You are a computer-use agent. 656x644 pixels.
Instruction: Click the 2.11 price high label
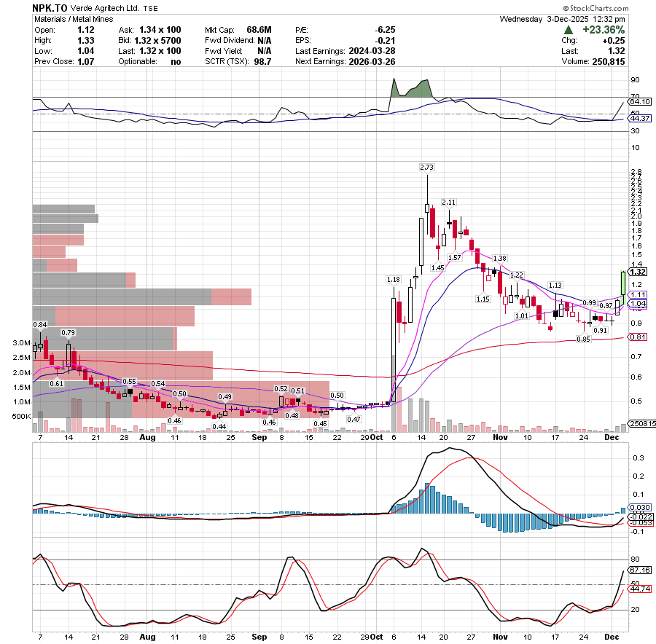[x=448, y=203]
